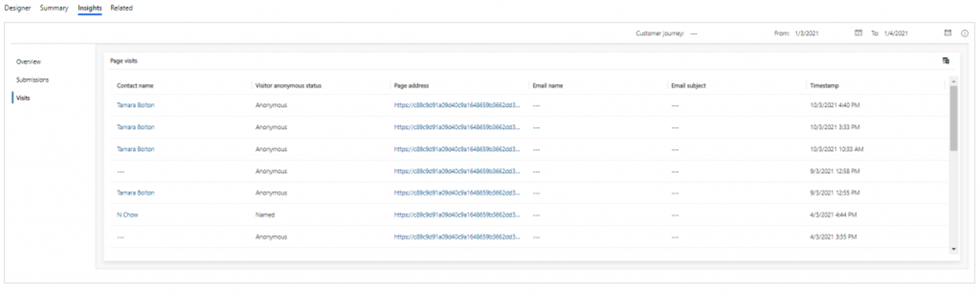This screenshot has height=296, width=980.
Task: Open the Summary tab
Action: [54, 8]
